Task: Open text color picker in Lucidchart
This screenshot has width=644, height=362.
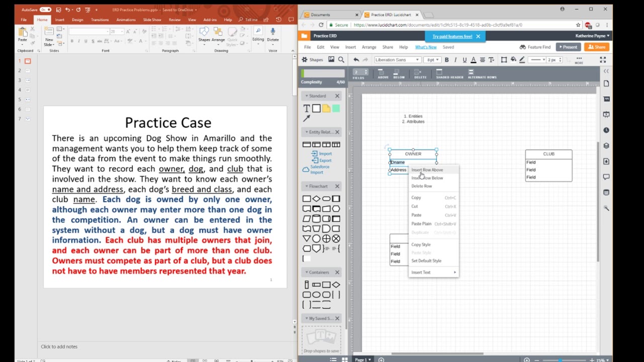Action: click(473, 60)
